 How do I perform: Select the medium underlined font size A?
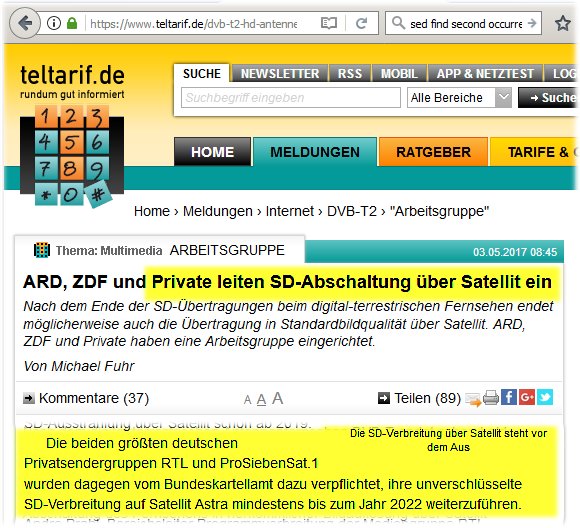pyautogui.click(x=261, y=399)
